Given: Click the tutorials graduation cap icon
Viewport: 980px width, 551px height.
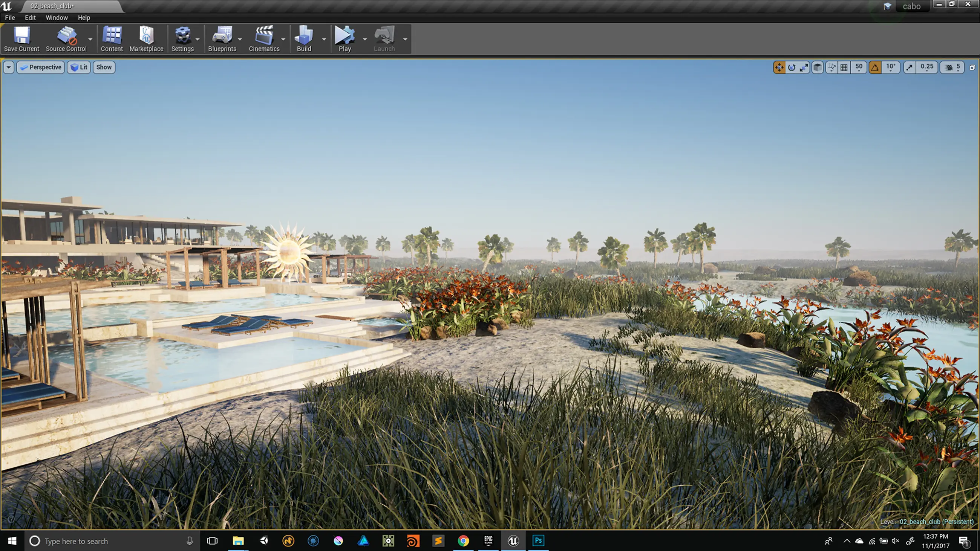Looking at the screenshot, I should click(887, 6).
